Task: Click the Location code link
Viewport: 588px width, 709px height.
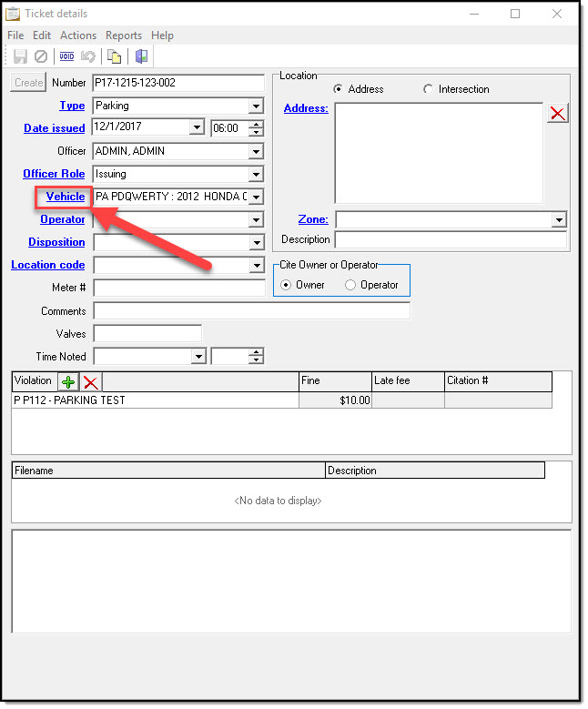Action: [x=48, y=265]
